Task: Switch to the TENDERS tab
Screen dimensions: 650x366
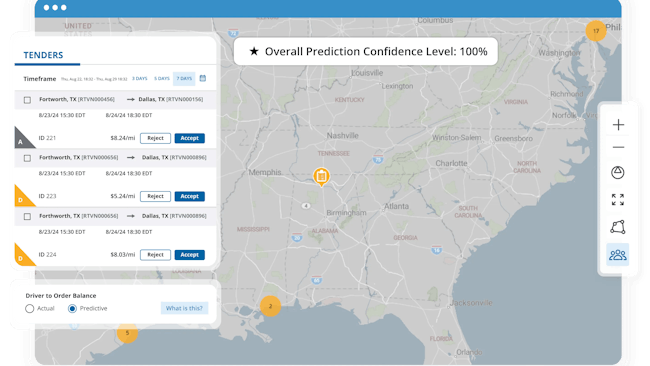Action: point(43,55)
